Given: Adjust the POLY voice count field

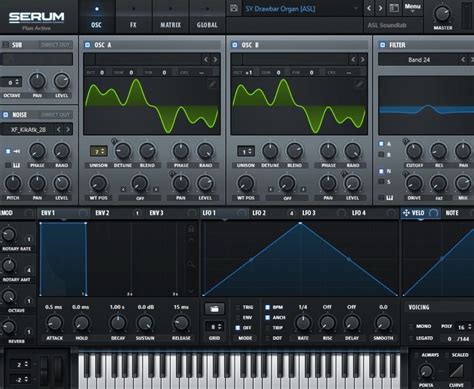Looking at the screenshot, I should [465, 327].
